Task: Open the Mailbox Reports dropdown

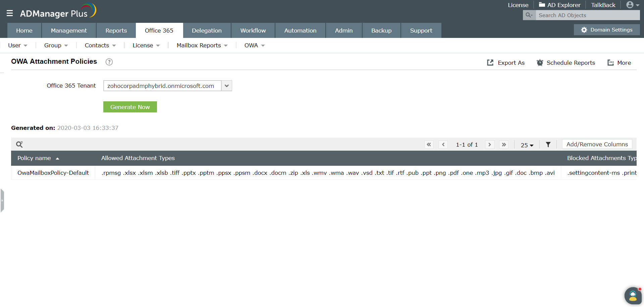Action: pyautogui.click(x=202, y=45)
